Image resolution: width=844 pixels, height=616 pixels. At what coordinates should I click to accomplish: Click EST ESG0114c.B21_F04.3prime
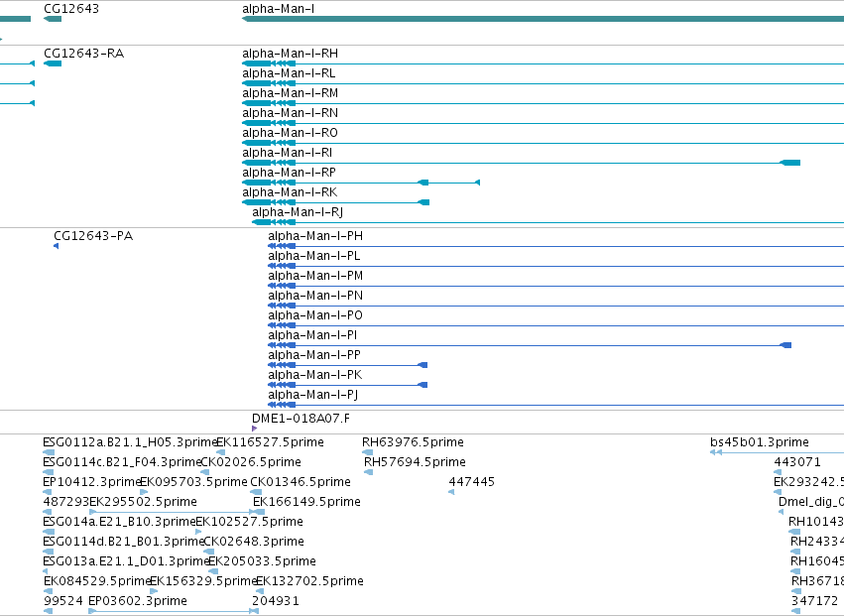(122, 462)
